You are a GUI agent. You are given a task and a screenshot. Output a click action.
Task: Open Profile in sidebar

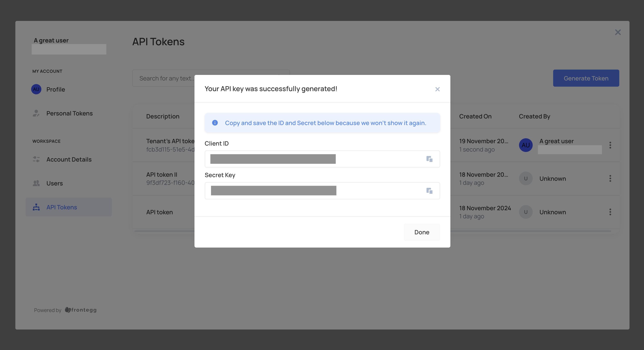pos(55,89)
